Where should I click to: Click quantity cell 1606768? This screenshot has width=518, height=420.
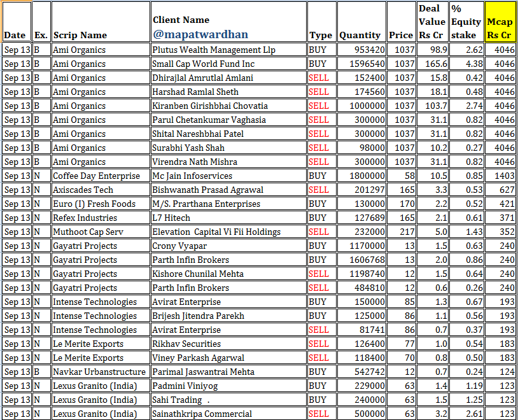click(x=361, y=260)
